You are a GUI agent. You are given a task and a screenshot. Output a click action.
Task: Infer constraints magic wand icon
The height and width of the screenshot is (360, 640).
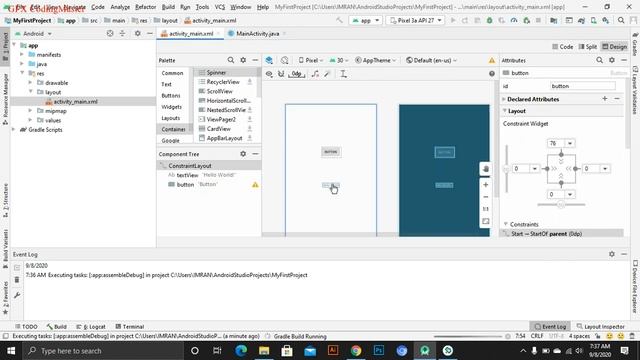tap(327, 74)
